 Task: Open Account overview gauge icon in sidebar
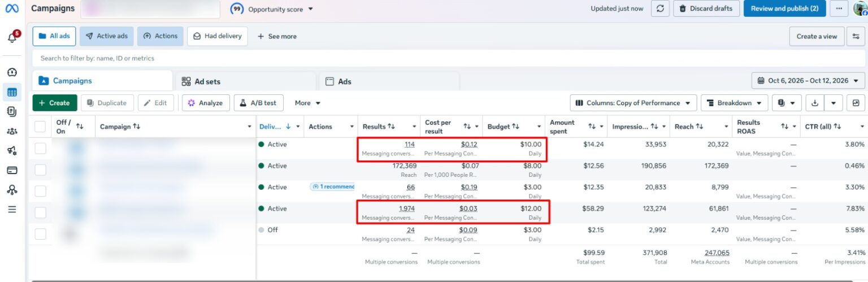(12, 72)
